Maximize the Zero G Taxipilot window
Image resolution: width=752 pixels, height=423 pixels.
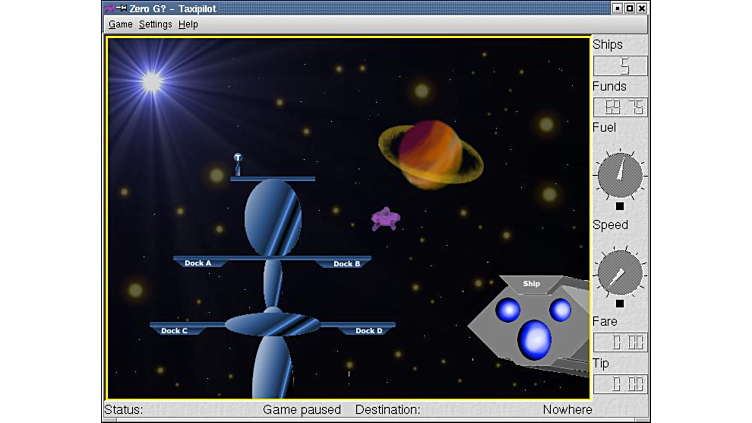coord(629,8)
